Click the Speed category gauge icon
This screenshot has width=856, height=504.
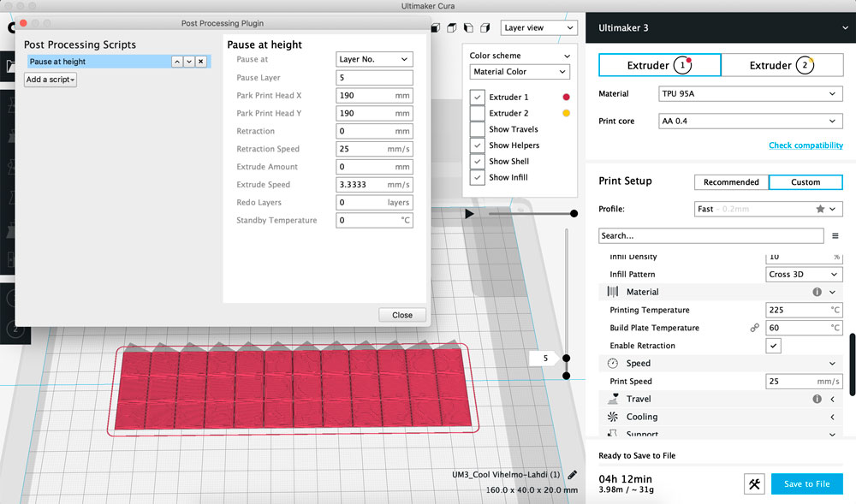point(613,364)
